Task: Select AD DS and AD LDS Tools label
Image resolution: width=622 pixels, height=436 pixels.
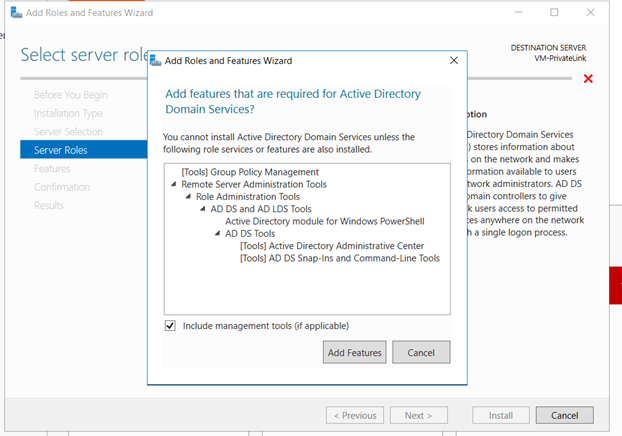Action: click(x=261, y=209)
